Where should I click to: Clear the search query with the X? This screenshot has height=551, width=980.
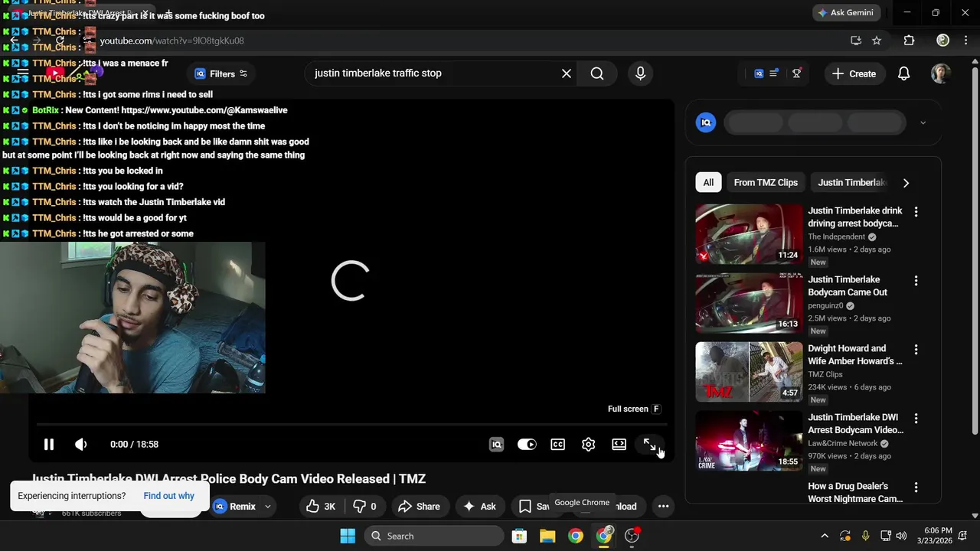566,73
